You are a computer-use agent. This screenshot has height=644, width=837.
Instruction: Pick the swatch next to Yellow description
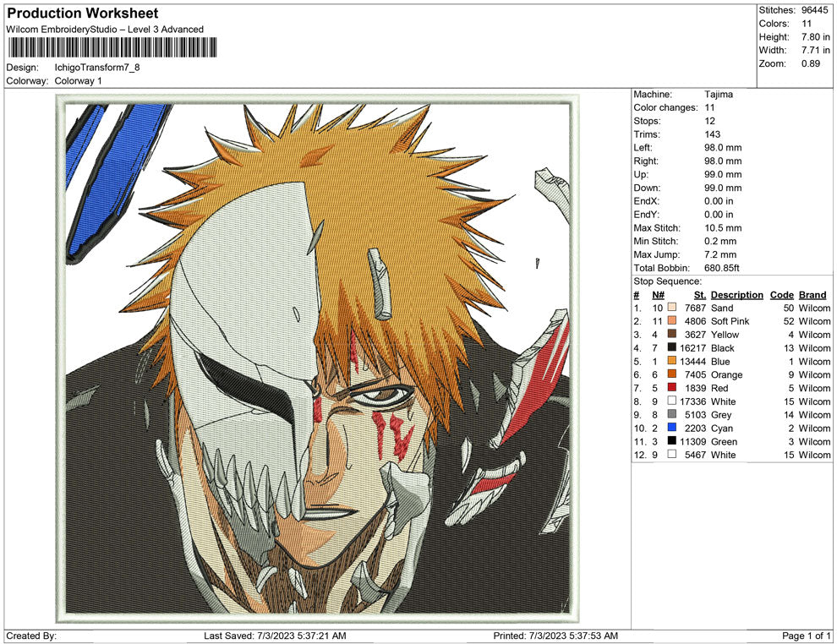point(672,335)
